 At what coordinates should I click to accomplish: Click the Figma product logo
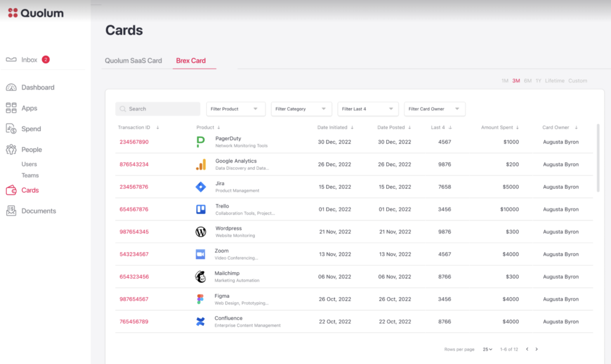click(200, 299)
